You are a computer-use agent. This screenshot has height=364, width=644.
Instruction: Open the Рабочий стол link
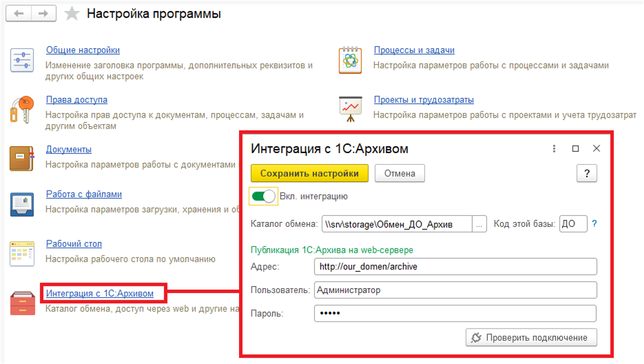pos(74,244)
